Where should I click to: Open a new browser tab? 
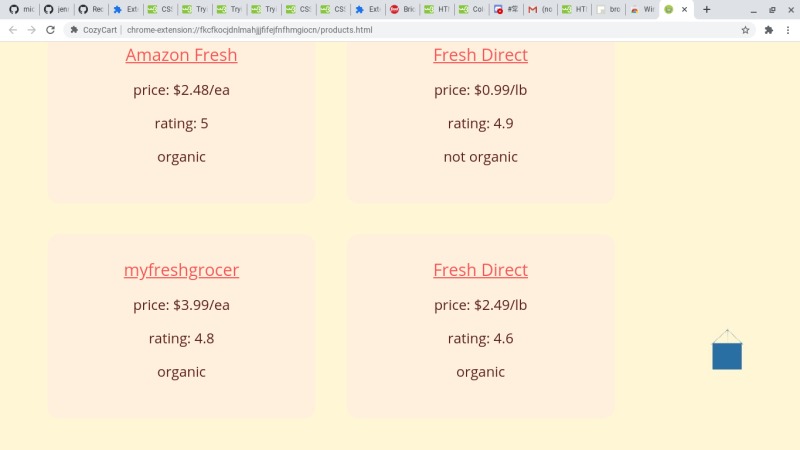coord(707,9)
